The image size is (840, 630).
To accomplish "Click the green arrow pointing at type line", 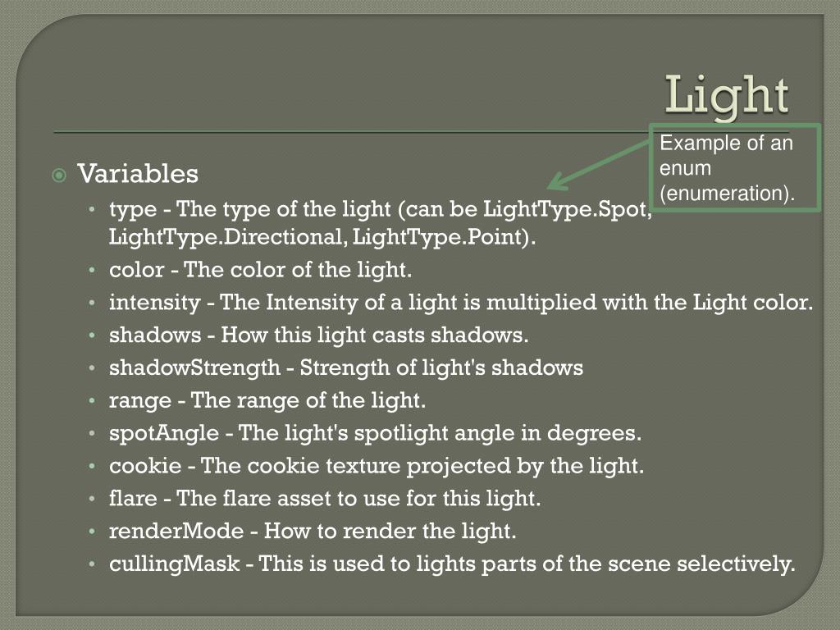I will pyautogui.click(x=598, y=166).
